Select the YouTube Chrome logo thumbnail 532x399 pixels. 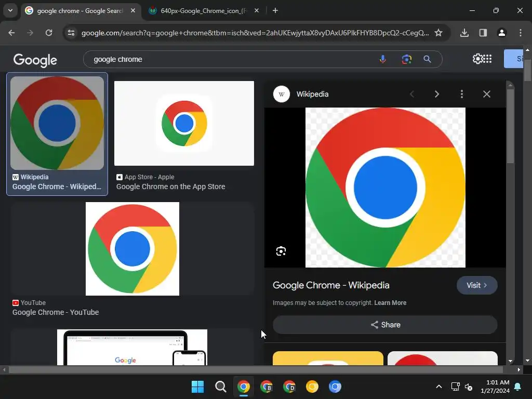pos(132,249)
